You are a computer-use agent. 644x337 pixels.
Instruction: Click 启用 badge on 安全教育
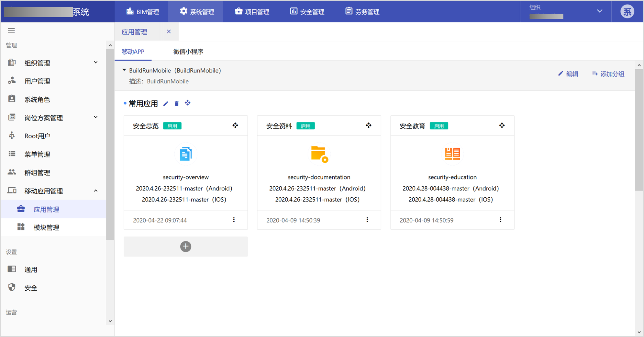pos(439,126)
